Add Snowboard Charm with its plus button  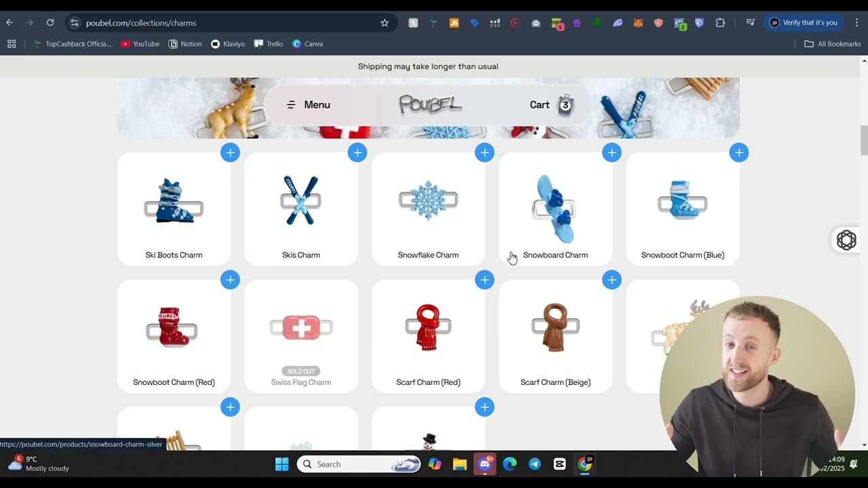pos(612,152)
